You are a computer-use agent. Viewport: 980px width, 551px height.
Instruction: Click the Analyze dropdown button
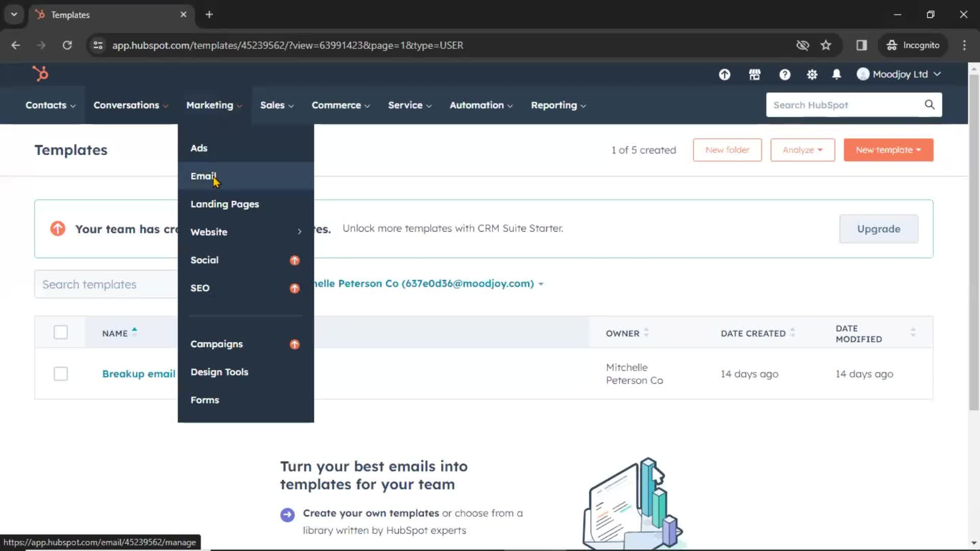[x=802, y=149]
